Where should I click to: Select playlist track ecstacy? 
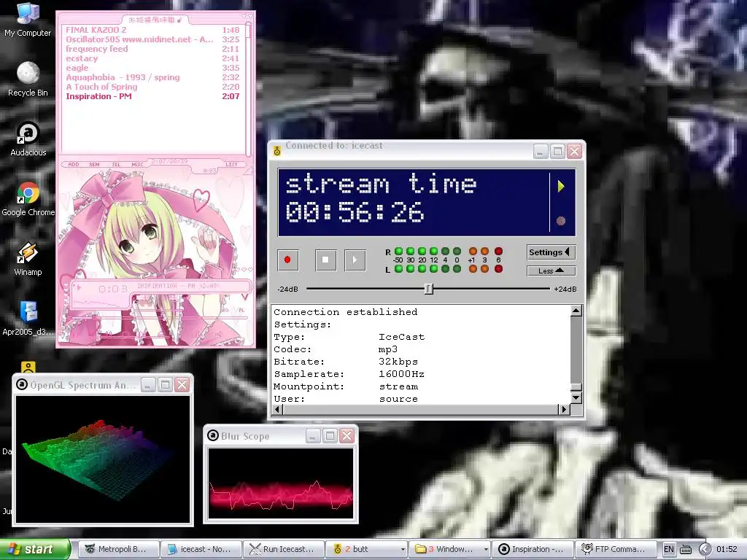(x=152, y=58)
